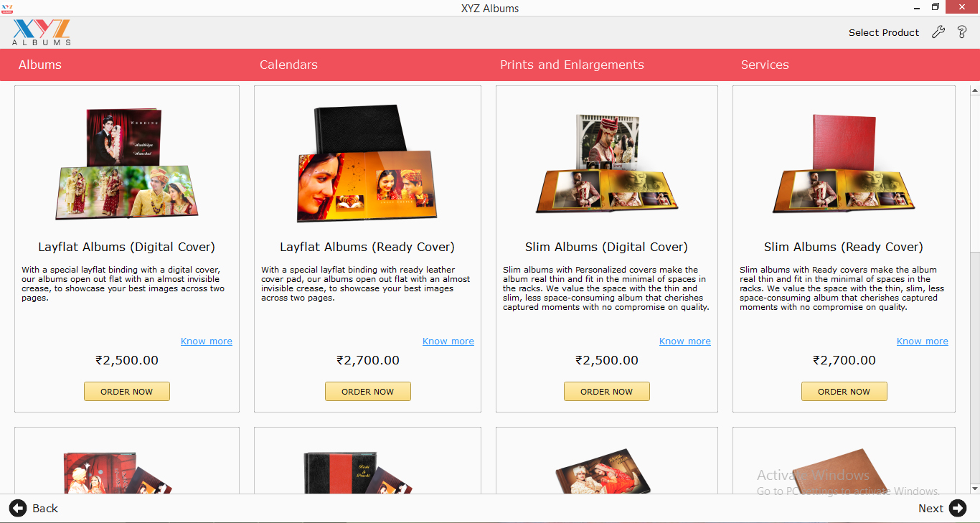Viewport: 980px width, 523px height.
Task: Open the Albums tab
Action: tap(40, 65)
